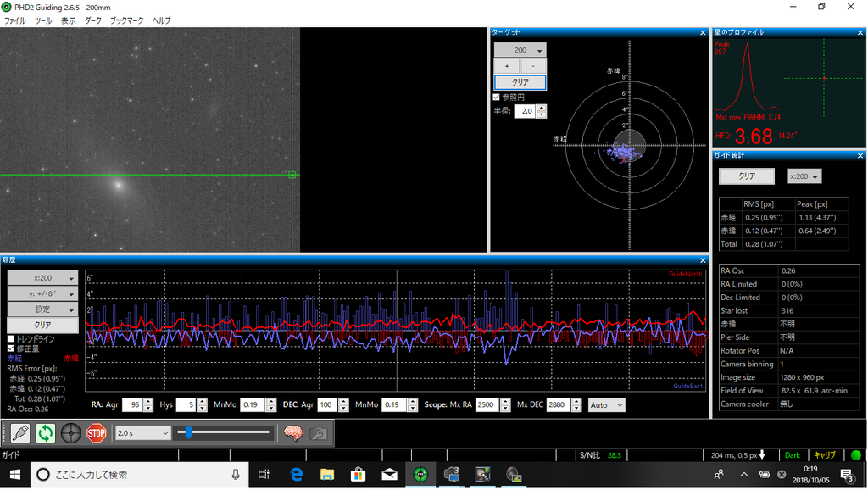The image size is (868, 496).
Task: Click the + button in the target panel
Action: tap(507, 66)
